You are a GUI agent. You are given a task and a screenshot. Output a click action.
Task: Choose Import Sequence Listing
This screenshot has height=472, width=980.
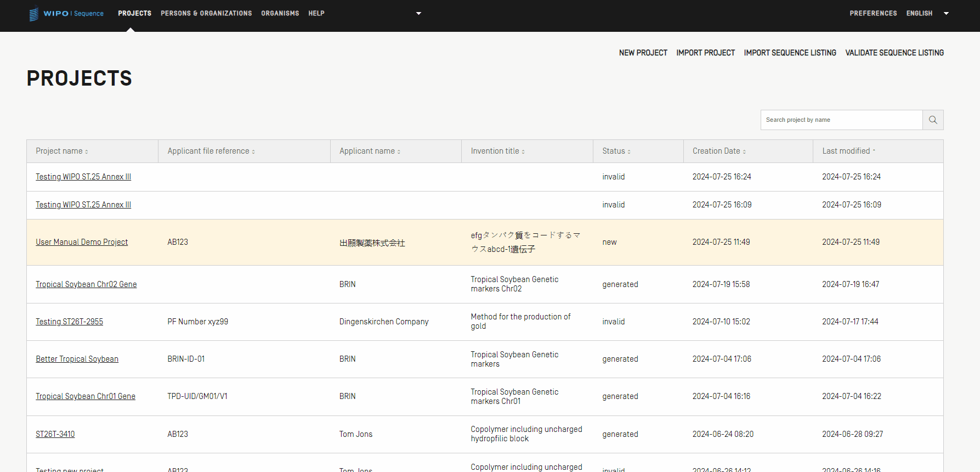pyautogui.click(x=790, y=53)
